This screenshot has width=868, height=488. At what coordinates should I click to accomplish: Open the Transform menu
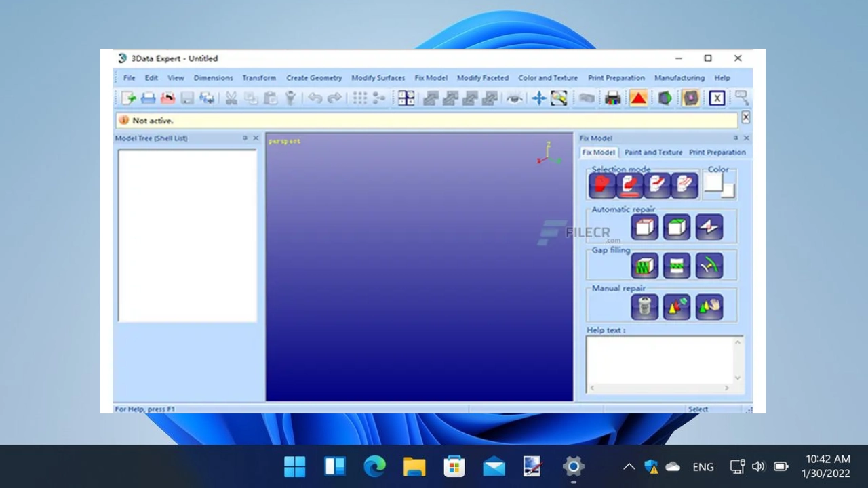click(x=259, y=78)
